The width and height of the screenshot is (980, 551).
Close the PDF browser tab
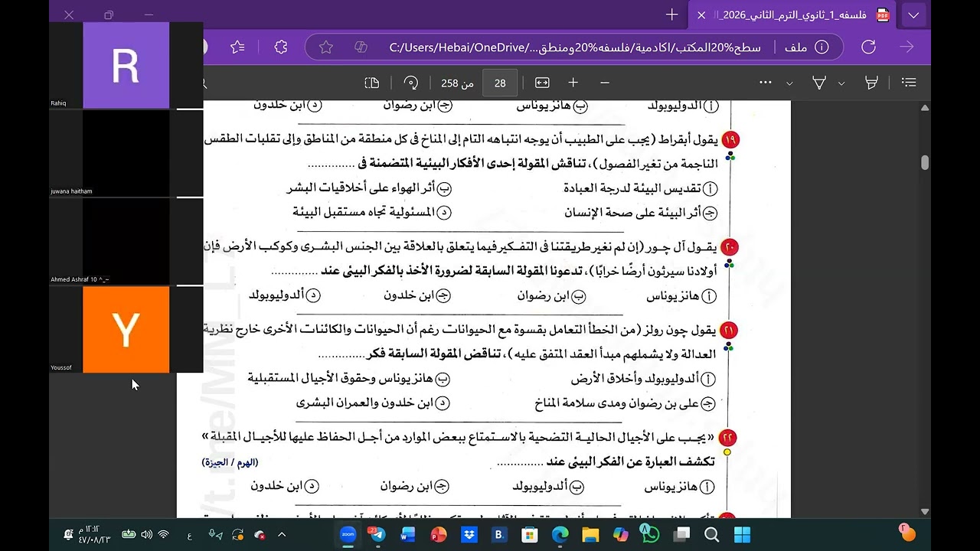(701, 15)
